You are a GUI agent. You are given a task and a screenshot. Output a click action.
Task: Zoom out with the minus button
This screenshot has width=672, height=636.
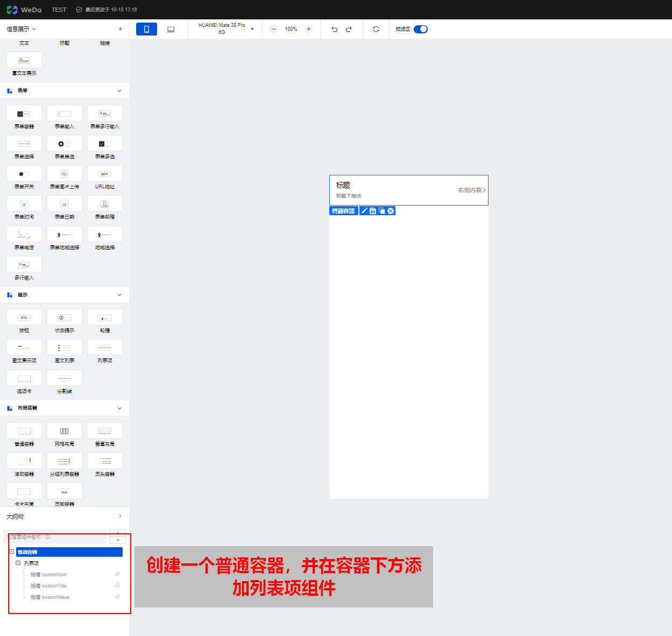coord(274,29)
